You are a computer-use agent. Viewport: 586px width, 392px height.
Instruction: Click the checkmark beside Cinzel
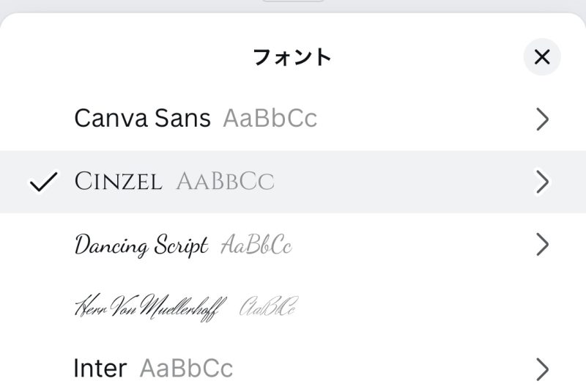click(43, 182)
